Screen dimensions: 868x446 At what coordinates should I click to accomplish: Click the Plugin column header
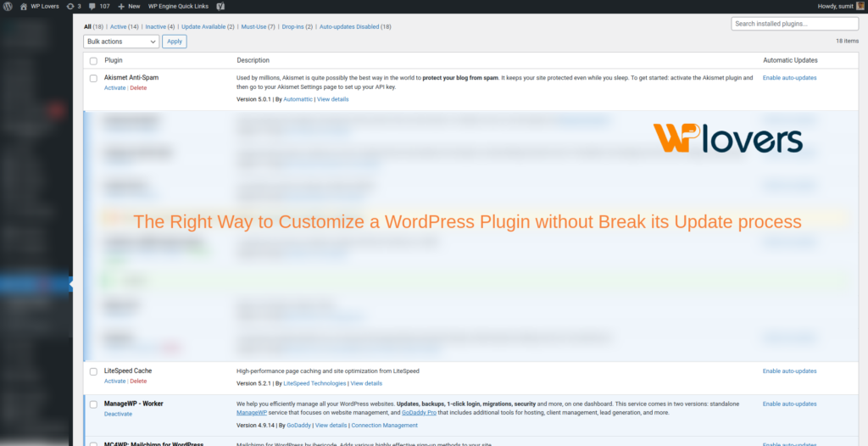click(x=114, y=60)
